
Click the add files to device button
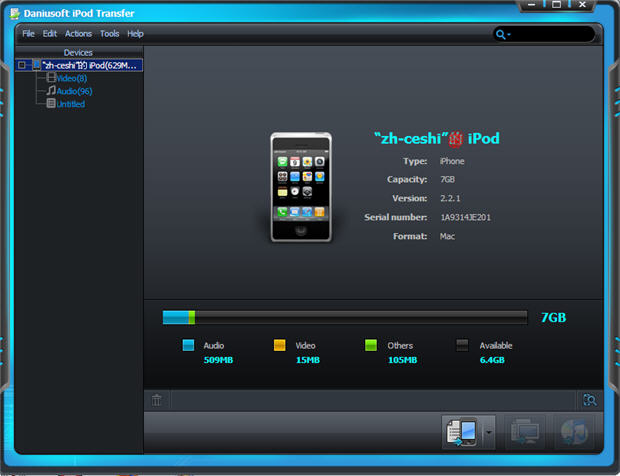coord(462,433)
